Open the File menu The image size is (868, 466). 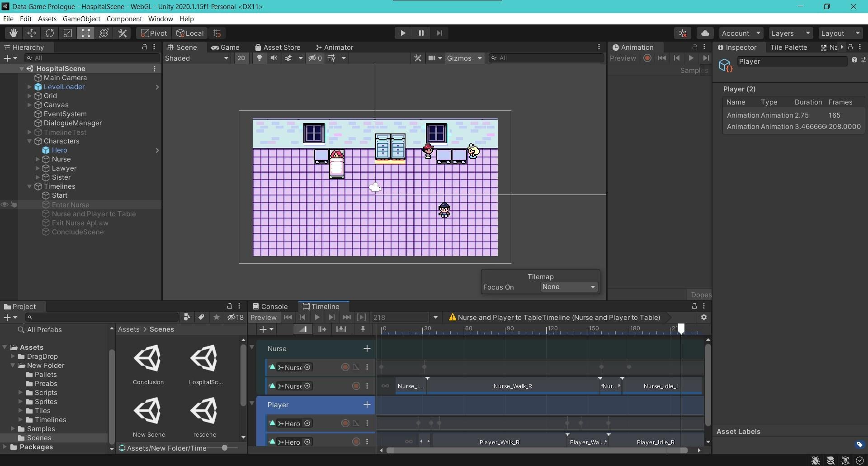(x=8, y=19)
